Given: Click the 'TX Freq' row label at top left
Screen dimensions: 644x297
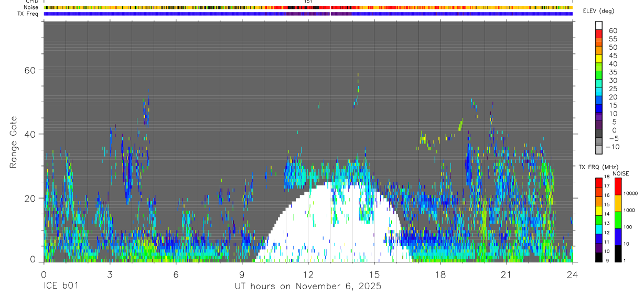Looking at the screenshot, I should pyautogui.click(x=28, y=14).
